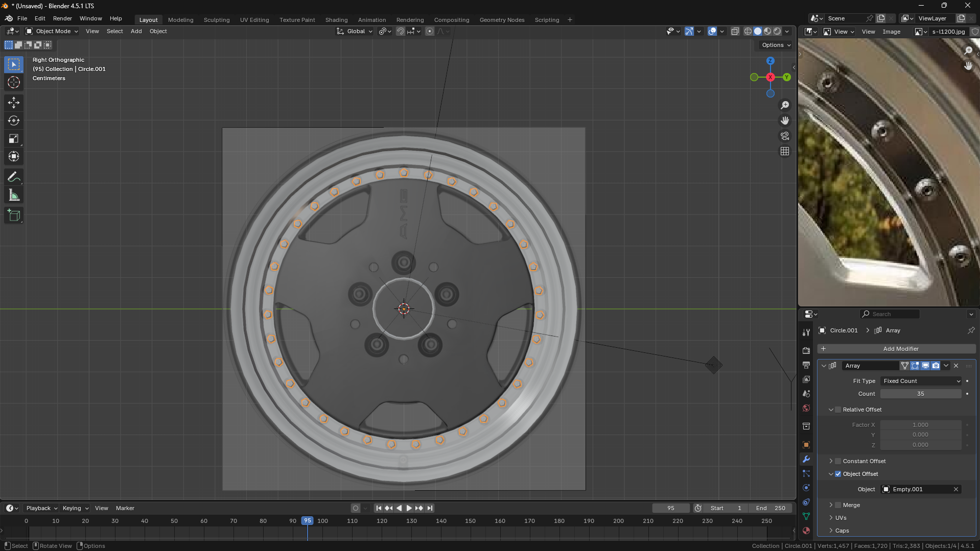Open the Material properties tab
The height and width of the screenshot is (551, 980).
click(x=806, y=530)
